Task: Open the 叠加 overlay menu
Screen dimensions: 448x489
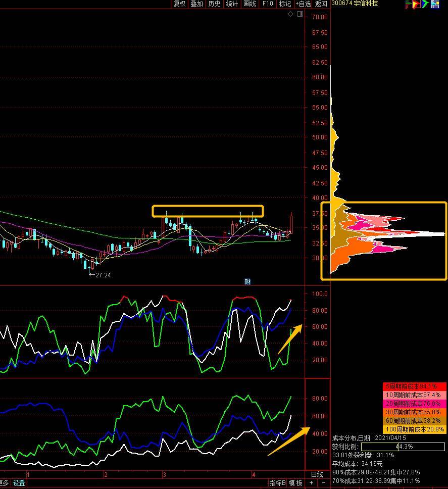Action: [x=196, y=4]
